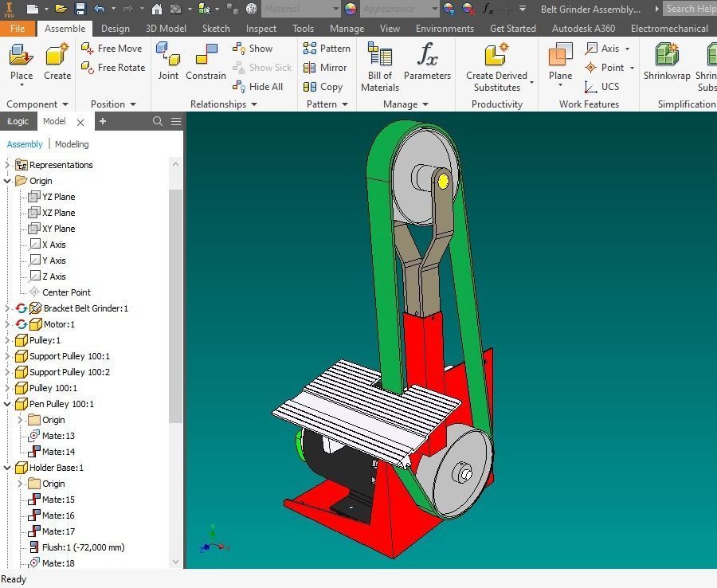Click the browser search magnifier icon

click(158, 121)
